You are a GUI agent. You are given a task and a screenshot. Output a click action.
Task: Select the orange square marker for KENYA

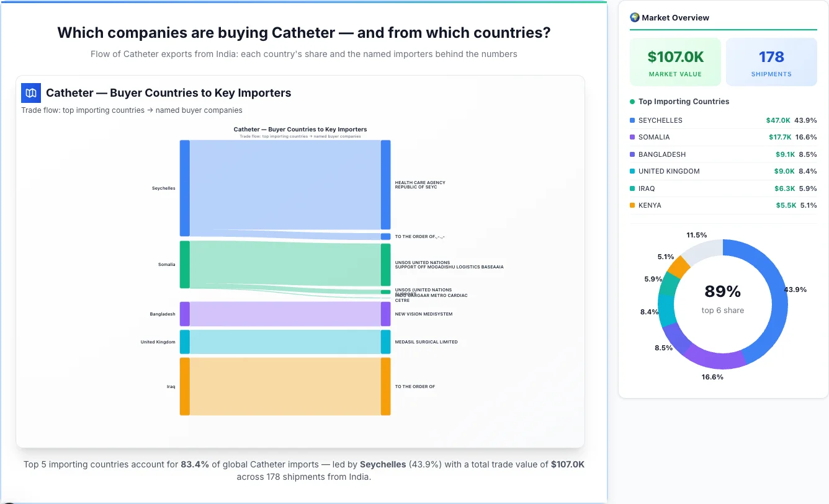pyautogui.click(x=634, y=205)
